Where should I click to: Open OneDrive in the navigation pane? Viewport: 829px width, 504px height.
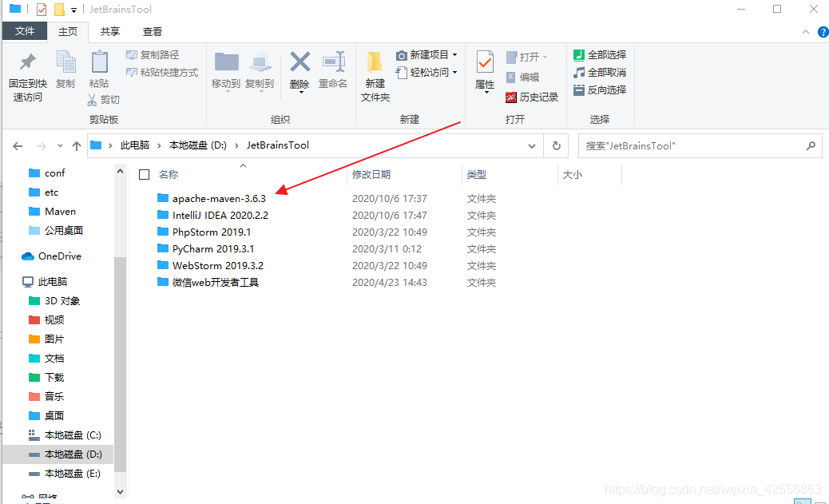click(59, 256)
